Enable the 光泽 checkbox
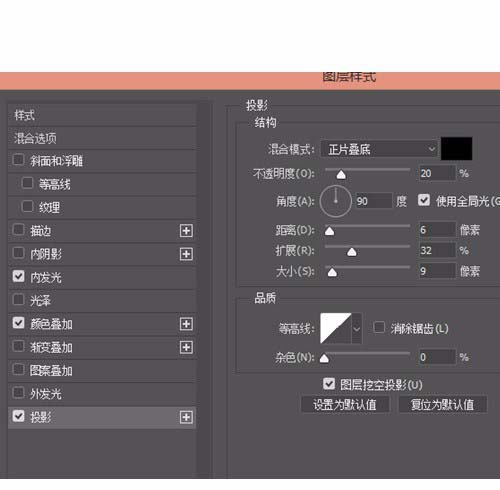This screenshot has width=500, height=490. point(18,299)
